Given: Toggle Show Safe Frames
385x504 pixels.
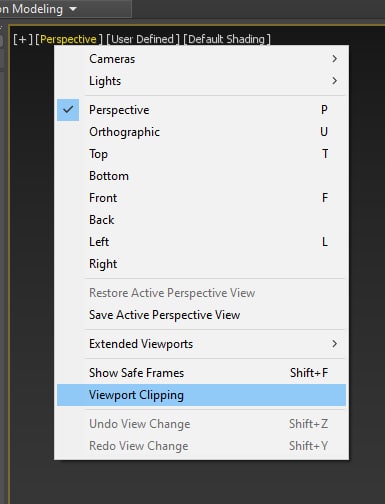Looking at the screenshot, I should (201, 373).
